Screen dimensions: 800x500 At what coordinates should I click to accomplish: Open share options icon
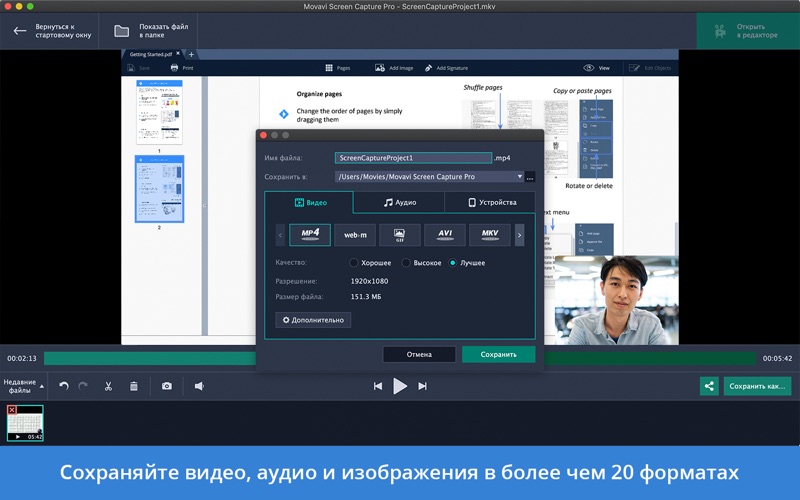pyautogui.click(x=709, y=386)
